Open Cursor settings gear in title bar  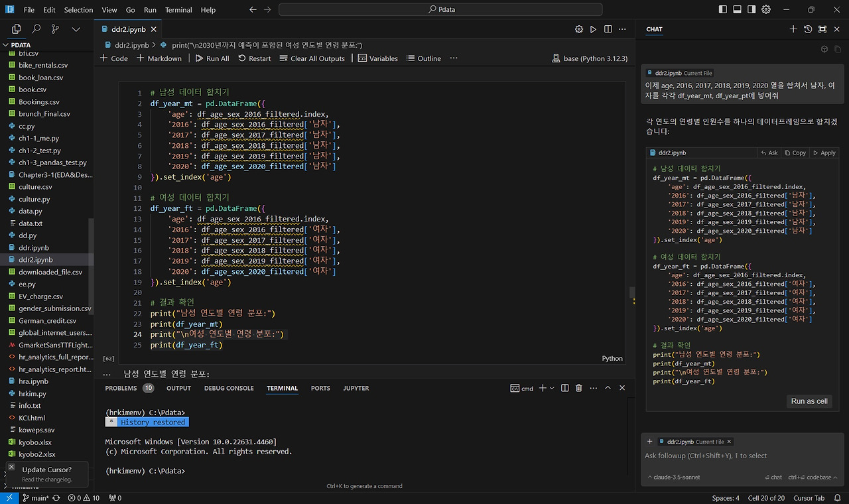point(766,10)
